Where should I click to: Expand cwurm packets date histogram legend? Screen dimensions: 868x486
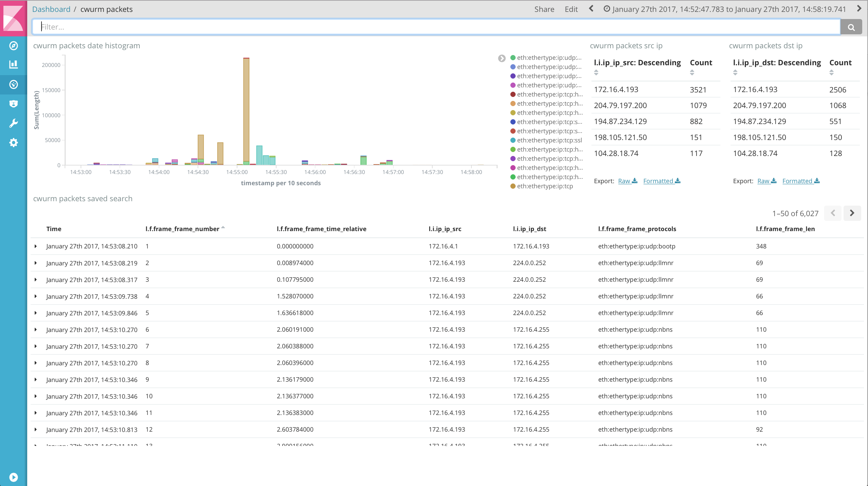[501, 58]
